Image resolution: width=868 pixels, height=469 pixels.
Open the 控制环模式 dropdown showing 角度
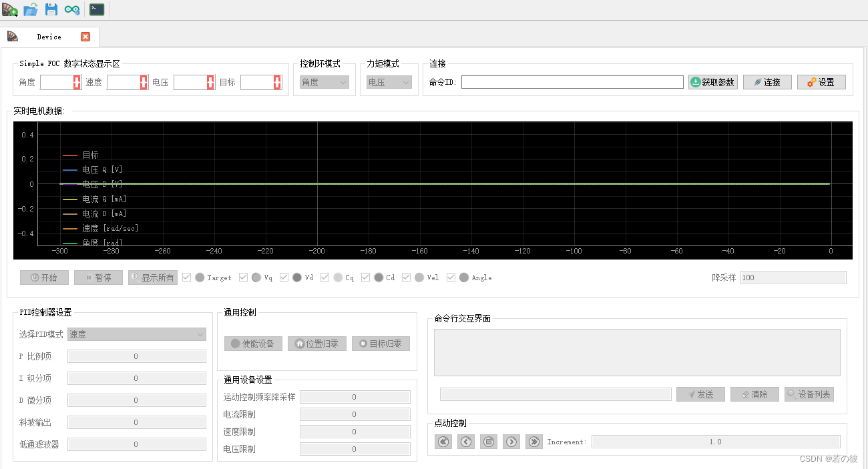tap(324, 81)
